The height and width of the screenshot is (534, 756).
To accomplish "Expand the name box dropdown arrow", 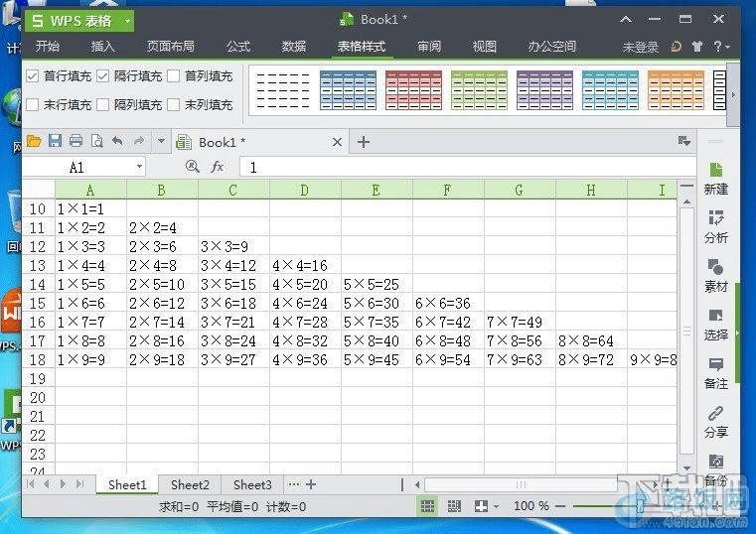I will (139, 167).
